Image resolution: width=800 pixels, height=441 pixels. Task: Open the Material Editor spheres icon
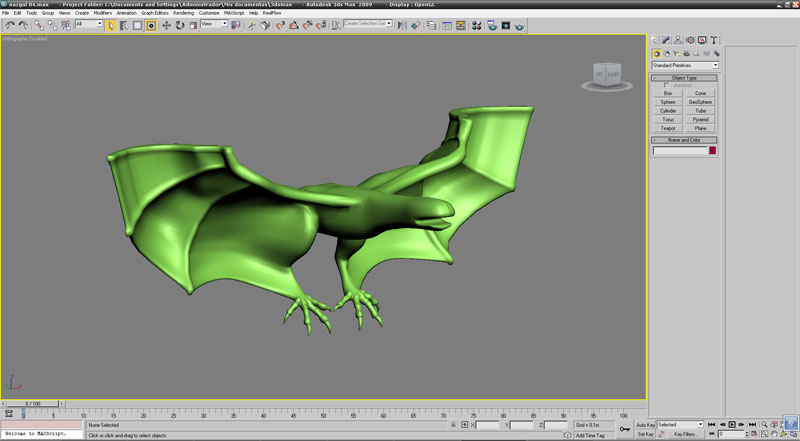[x=477, y=25]
